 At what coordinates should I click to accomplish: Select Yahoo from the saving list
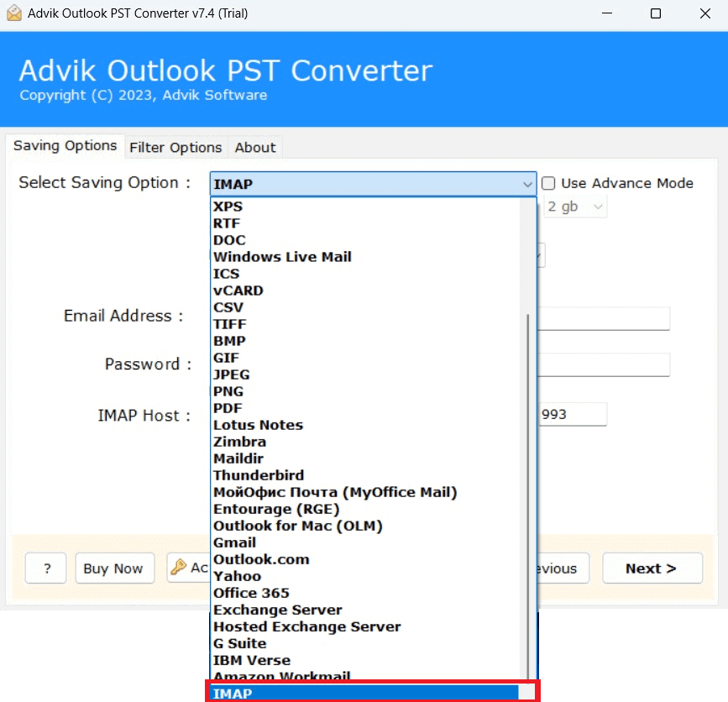(365, 576)
